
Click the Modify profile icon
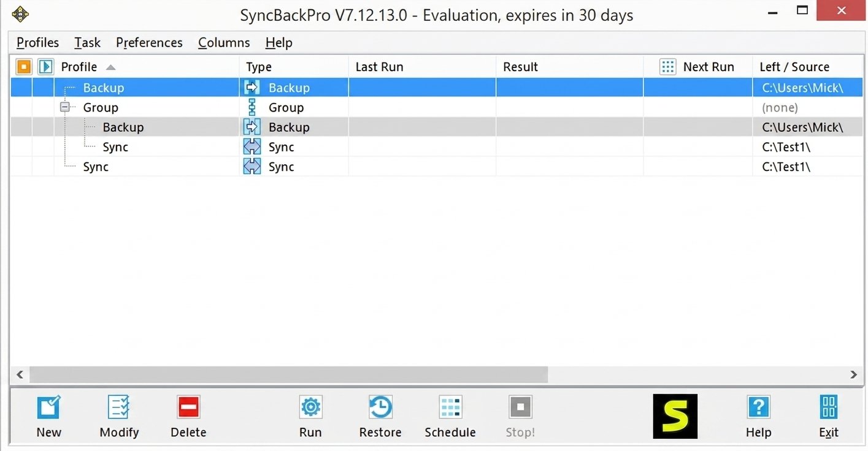click(119, 407)
